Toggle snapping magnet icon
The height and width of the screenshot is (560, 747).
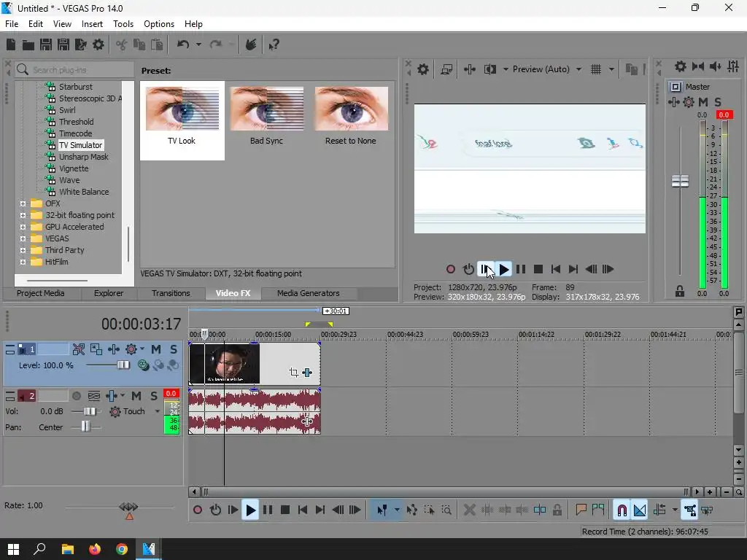622,510
